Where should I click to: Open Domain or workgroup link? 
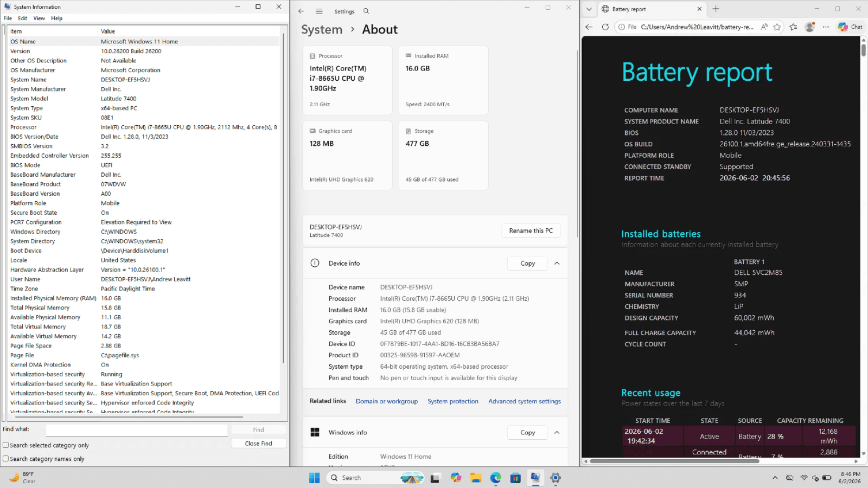[x=387, y=401]
